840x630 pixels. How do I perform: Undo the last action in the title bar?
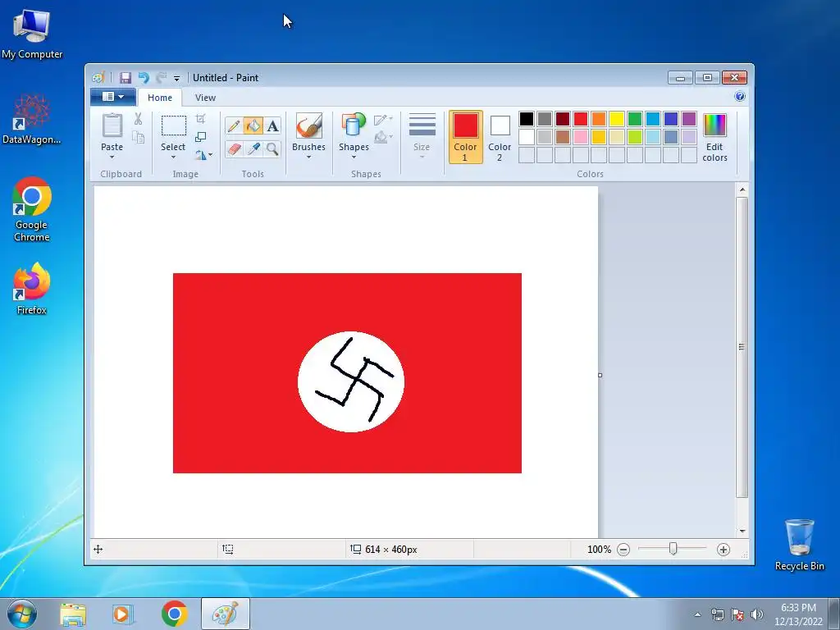tap(143, 78)
